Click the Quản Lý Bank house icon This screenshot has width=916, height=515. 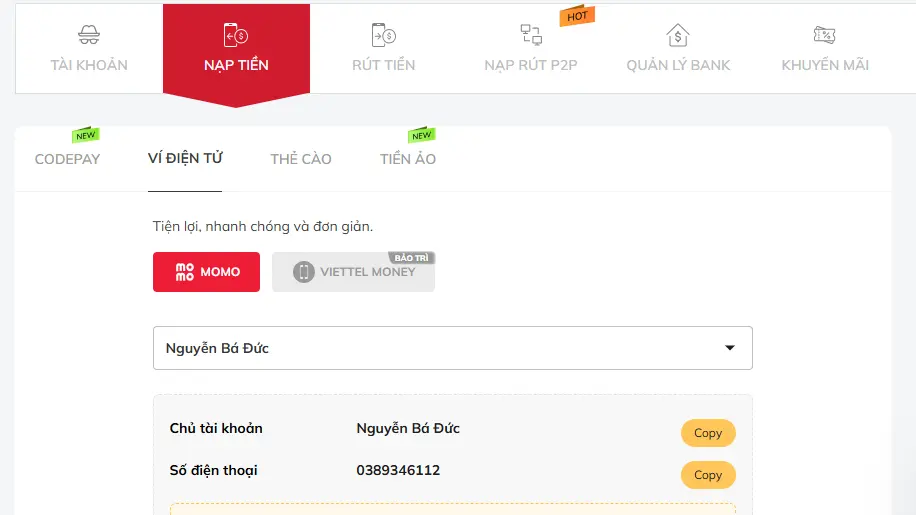pyautogui.click(x=678, y=35)
